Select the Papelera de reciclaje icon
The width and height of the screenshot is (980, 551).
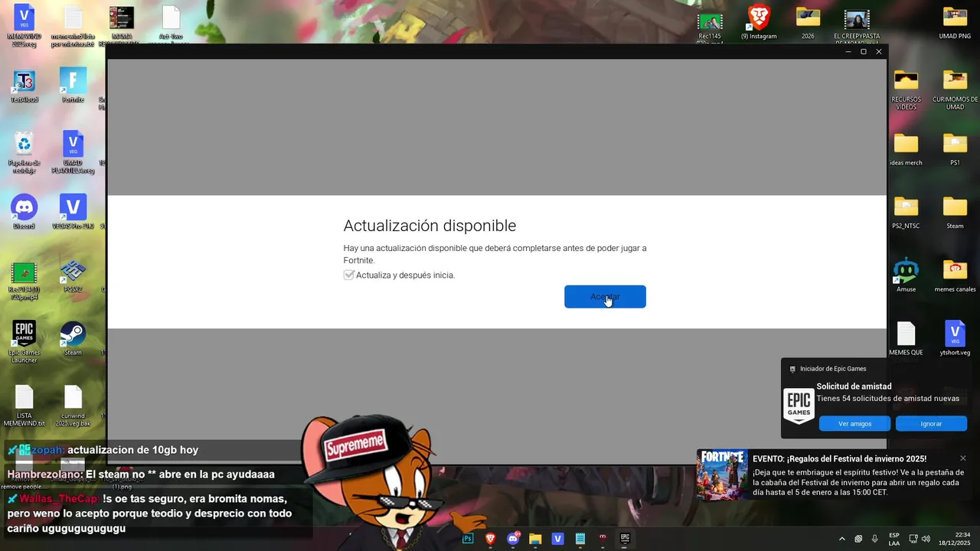pos(24,152)
